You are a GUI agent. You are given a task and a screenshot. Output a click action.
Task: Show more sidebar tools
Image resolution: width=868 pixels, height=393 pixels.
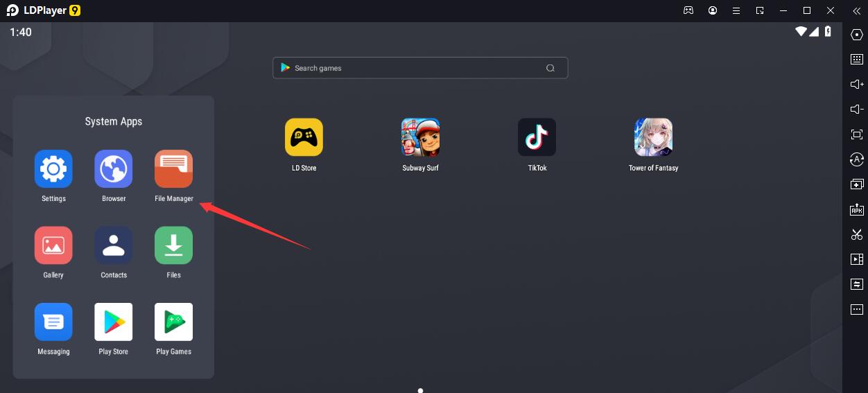tap(857, 309)
